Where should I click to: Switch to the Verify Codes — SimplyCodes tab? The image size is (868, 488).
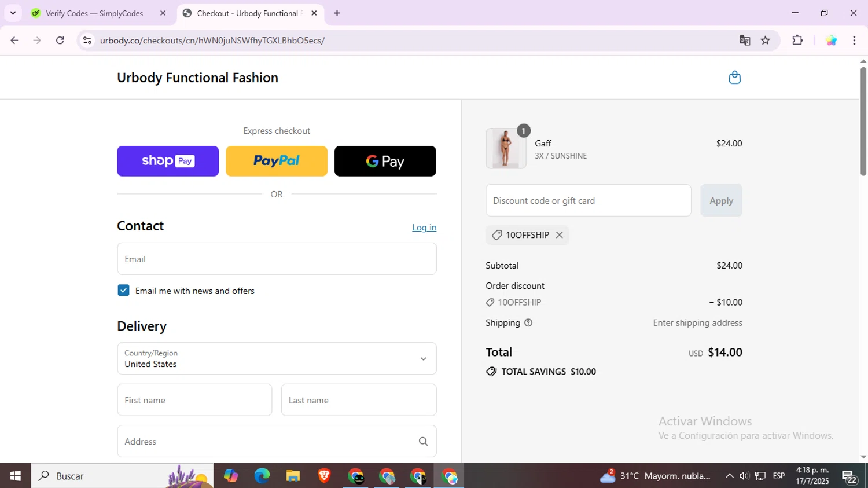[94, 13]
